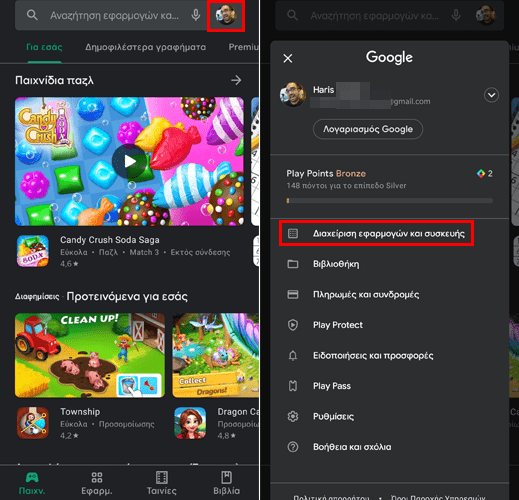Play the Candy Crush Soda video

pos(129,161)
